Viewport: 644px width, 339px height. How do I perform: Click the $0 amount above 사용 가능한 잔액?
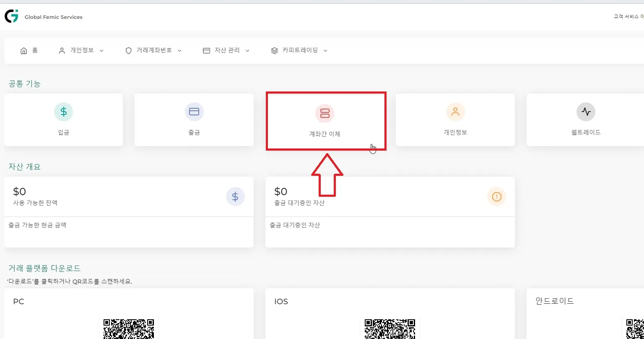[x=20, y=192]
